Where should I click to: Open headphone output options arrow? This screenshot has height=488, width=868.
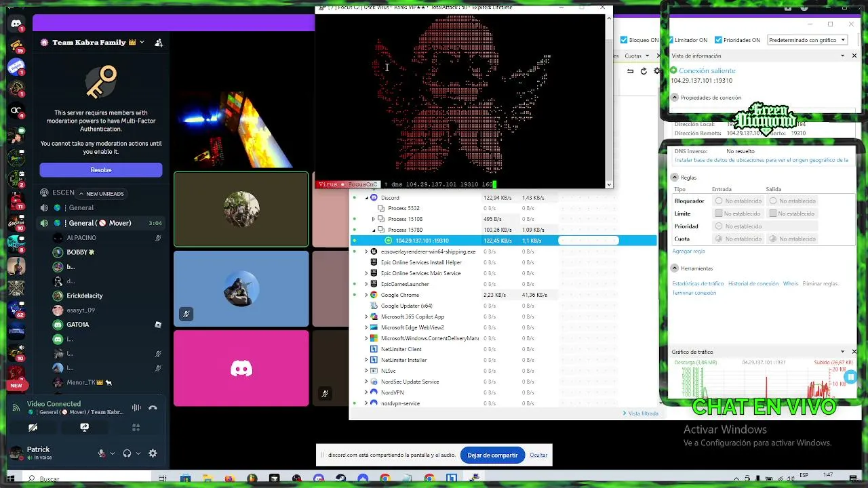click(x=138, y=453)
